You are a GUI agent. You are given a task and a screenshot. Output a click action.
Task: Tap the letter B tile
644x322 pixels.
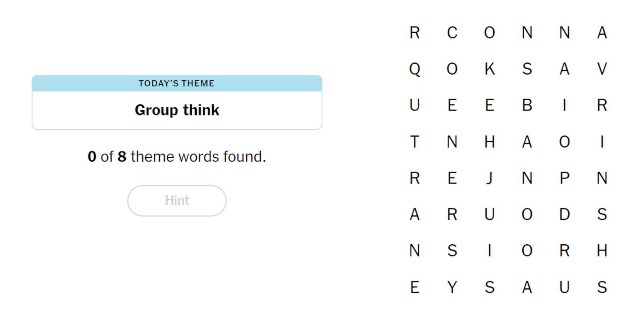tap(527, 105)
